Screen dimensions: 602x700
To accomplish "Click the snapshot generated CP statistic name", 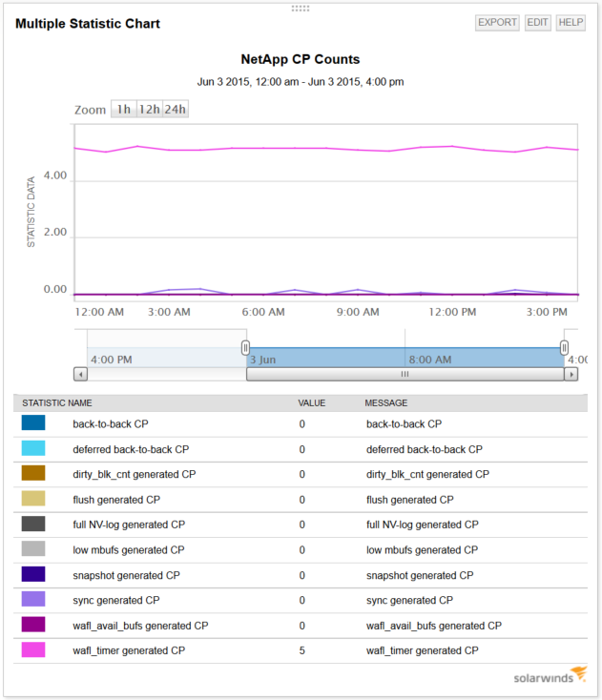I will [x=126, y=575].
